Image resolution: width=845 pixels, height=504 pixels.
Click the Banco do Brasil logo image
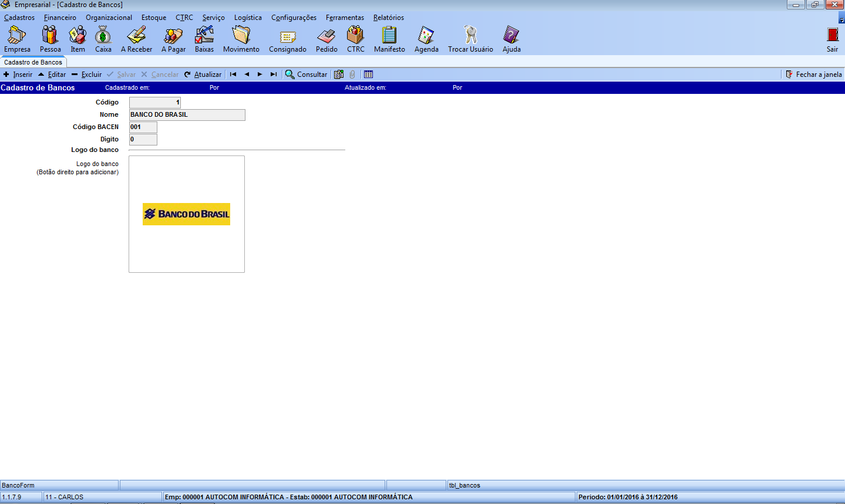coord(186,214)
